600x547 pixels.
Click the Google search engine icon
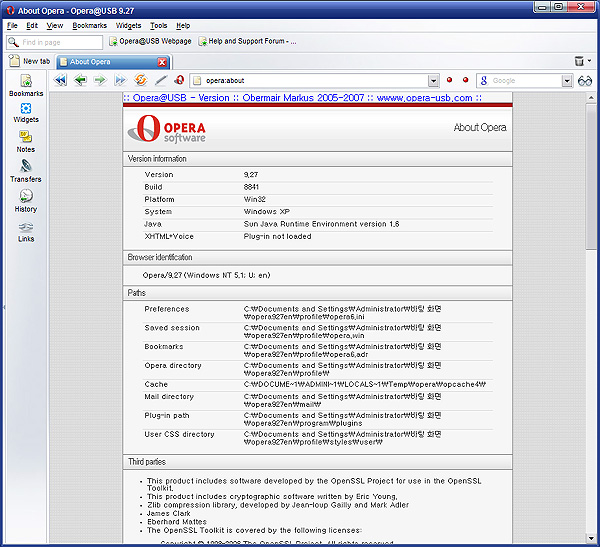coord(484,80)
